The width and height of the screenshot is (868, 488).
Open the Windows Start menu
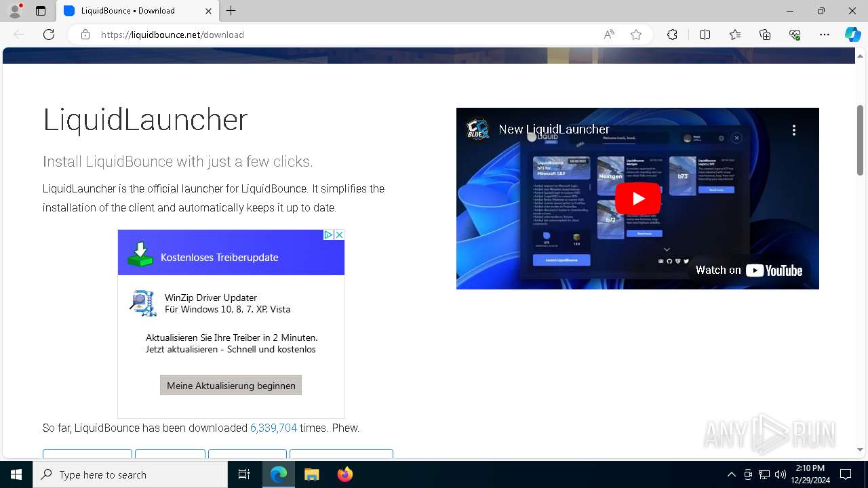pos(16,474)
